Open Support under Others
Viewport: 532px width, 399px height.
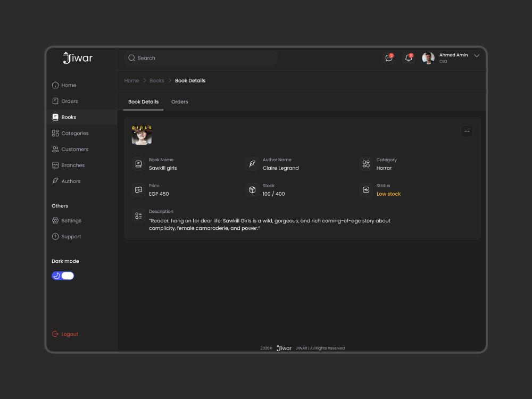(81, 237)
